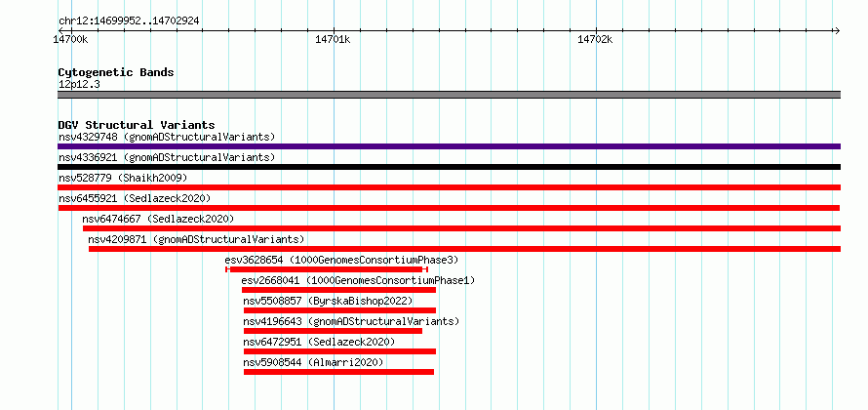
Task: Click the 14702k ruler label
Action: click(x=595, y=39)
